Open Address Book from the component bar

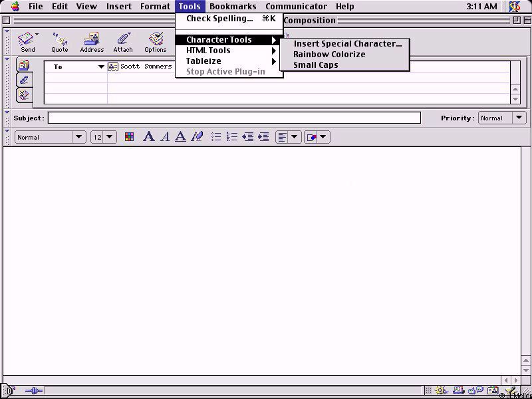coord(493,391)
